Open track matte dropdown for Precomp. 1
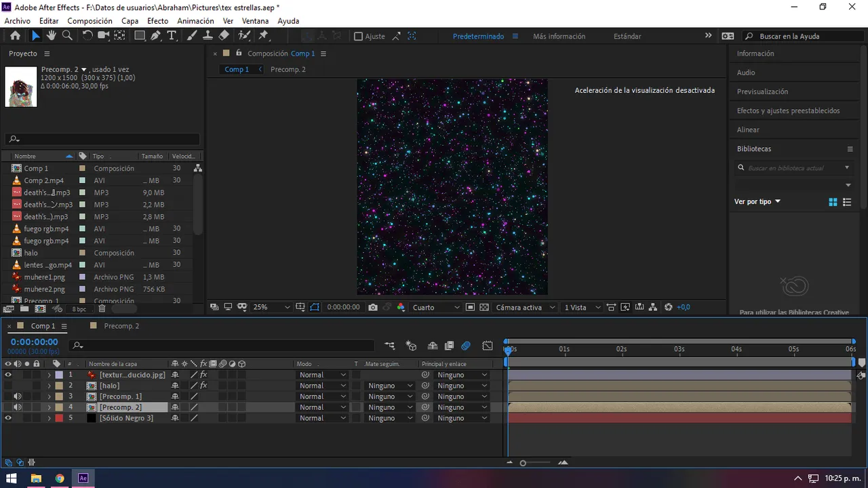868x488 pixels. [x=389, y=396]
